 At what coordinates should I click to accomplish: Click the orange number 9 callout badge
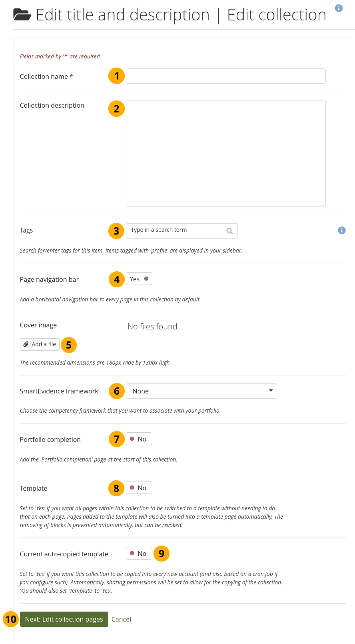coord(162,554)
